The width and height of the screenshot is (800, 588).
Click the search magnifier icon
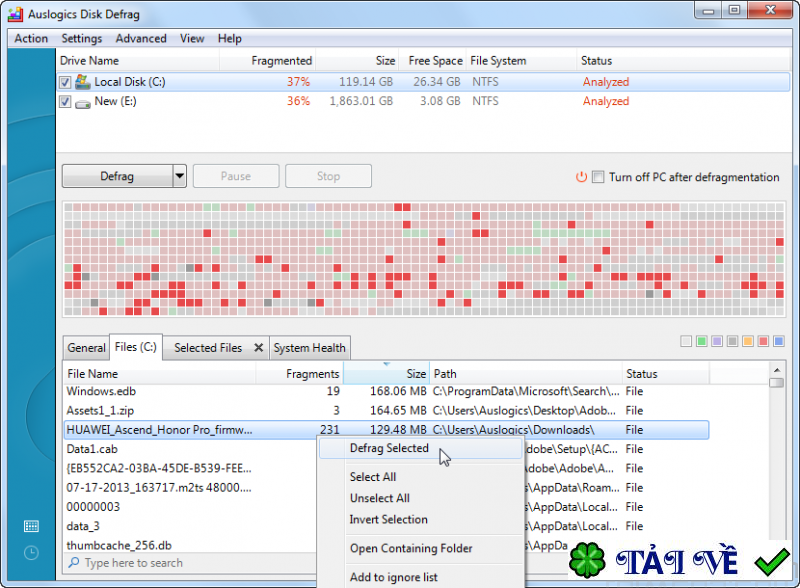coord(74,562)
